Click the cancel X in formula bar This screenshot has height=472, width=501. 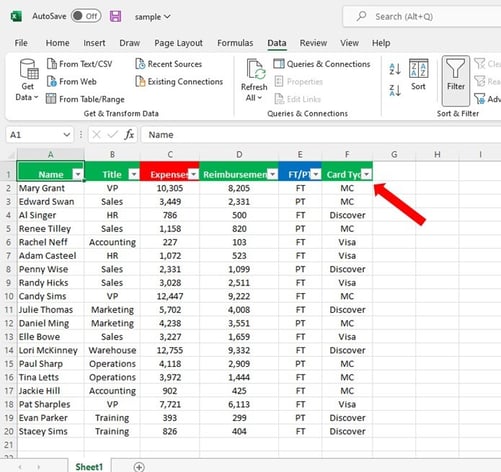pos(97,135)
